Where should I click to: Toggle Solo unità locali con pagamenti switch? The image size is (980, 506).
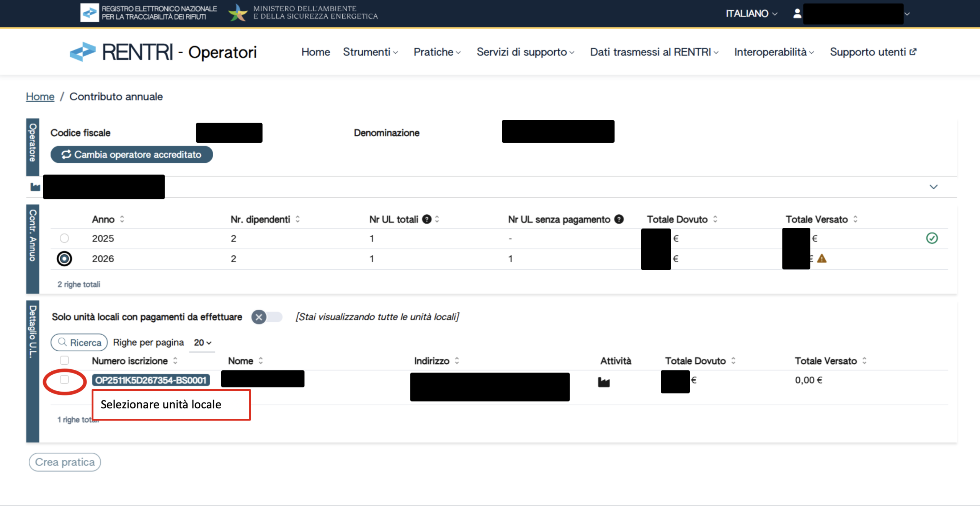point(266,317)
